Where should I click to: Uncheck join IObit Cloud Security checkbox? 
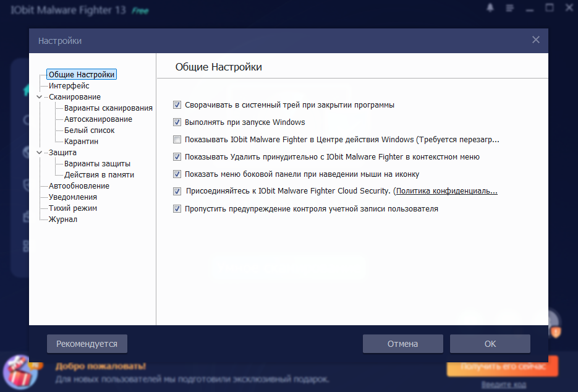coord(177,191)
